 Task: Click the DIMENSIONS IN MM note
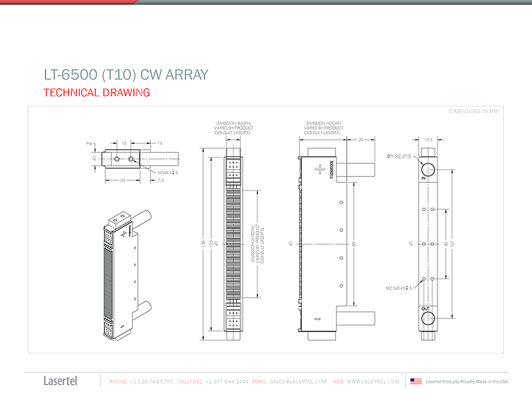[x=473, y=111]
